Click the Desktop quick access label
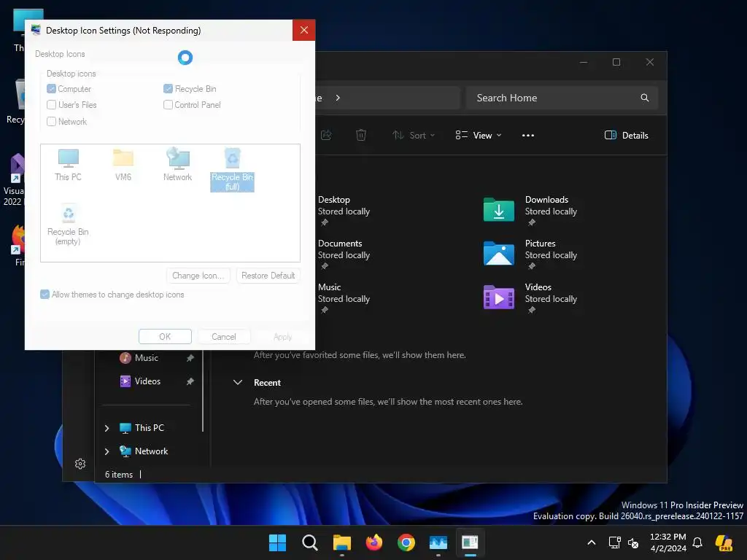This screenshot has width=747, height=560. (334, 200)
